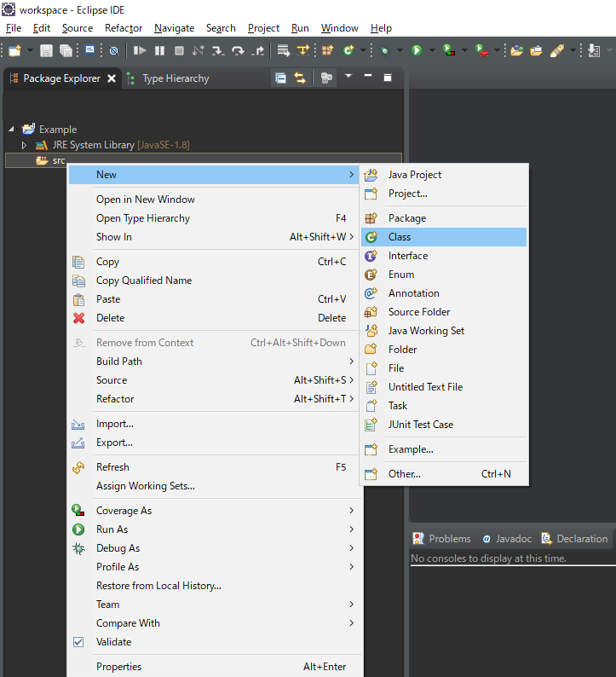Click the Step Into icon
Image resolution: width=616 pixels, height=677 pixels.
218,50
